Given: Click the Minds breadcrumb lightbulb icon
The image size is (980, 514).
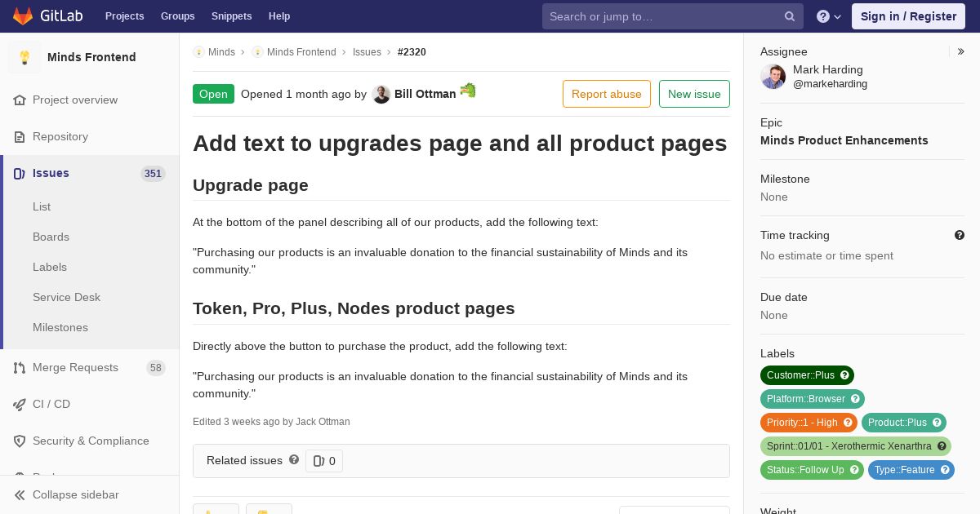Looking at the screenshot, I should click(x=198, y=52).
